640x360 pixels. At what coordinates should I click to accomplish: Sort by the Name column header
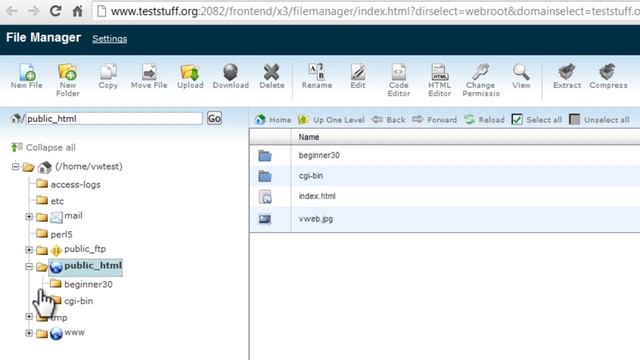coord(309,137)
